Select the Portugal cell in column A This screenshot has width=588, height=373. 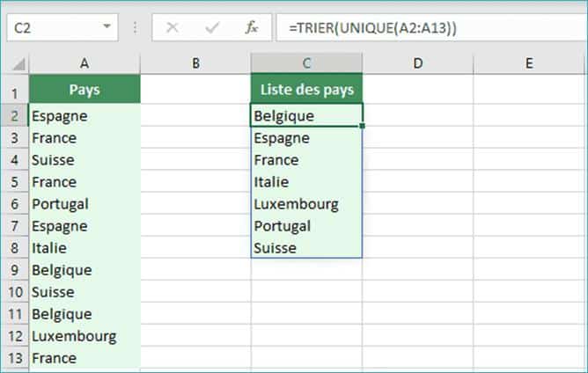point(85,204)
